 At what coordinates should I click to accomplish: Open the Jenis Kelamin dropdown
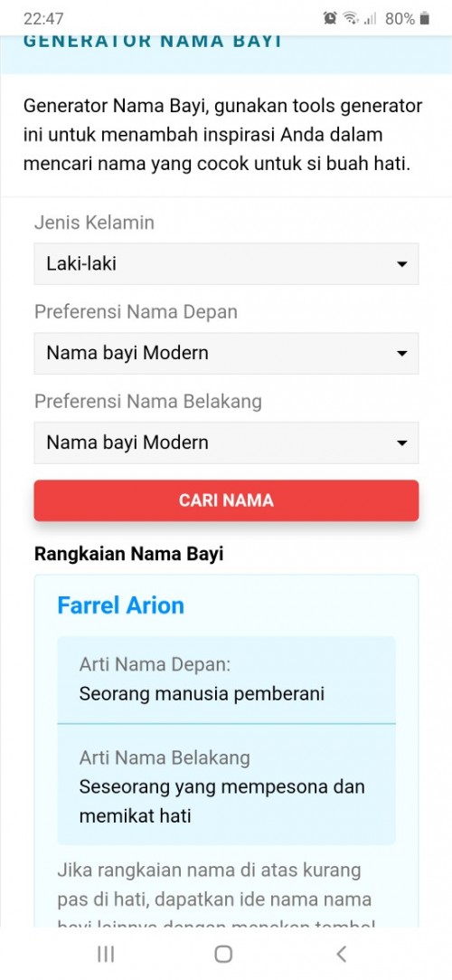[226, 263]
